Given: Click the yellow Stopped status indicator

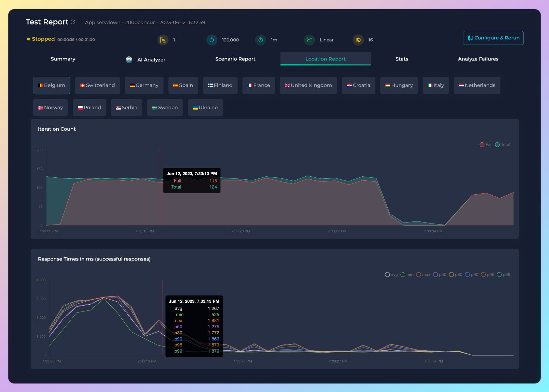Looking at the screenshot, I should [x=29, y=39].
